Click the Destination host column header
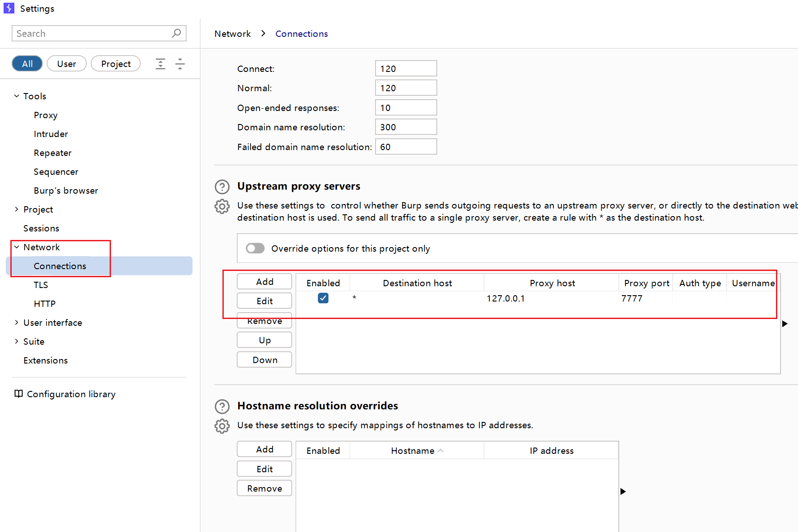 (417, 283)
